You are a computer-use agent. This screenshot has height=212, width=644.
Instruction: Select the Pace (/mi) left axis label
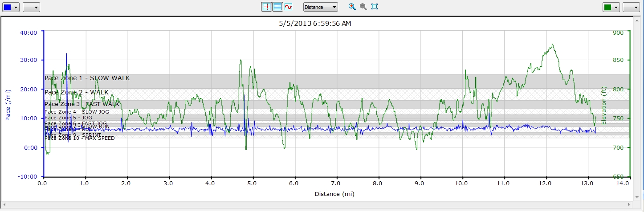8,104
